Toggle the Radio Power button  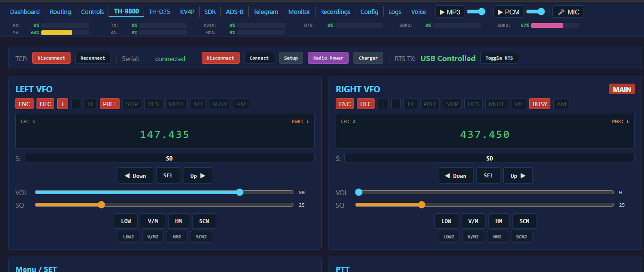point(328,58)
